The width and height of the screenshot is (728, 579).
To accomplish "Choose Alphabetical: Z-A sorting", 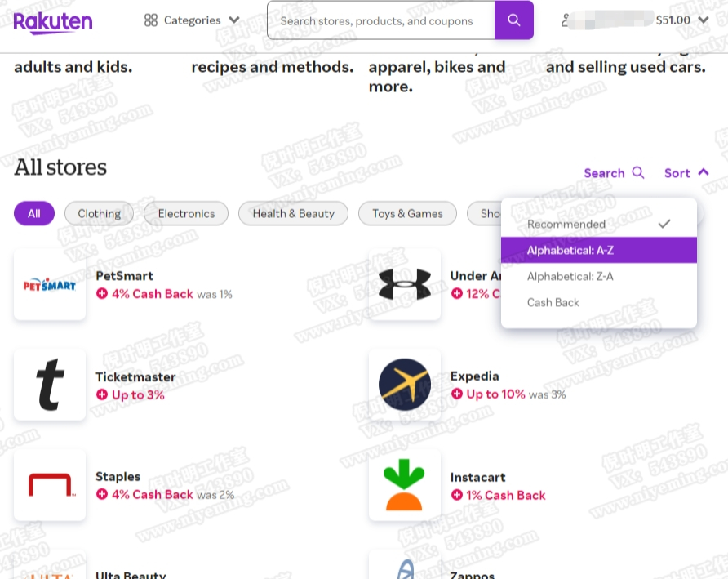I will coord(570,276).
